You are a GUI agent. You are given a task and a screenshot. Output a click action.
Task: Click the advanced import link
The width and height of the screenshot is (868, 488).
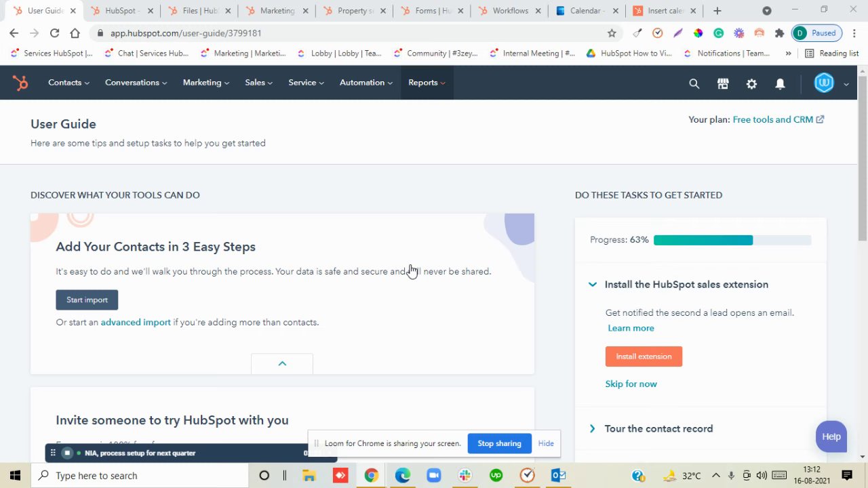136,322
